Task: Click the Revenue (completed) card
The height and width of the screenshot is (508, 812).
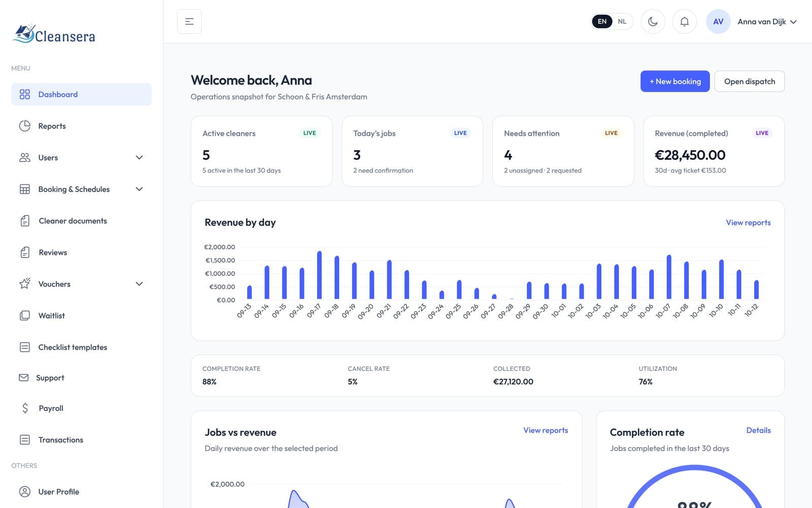Action: tap(714, 151)
